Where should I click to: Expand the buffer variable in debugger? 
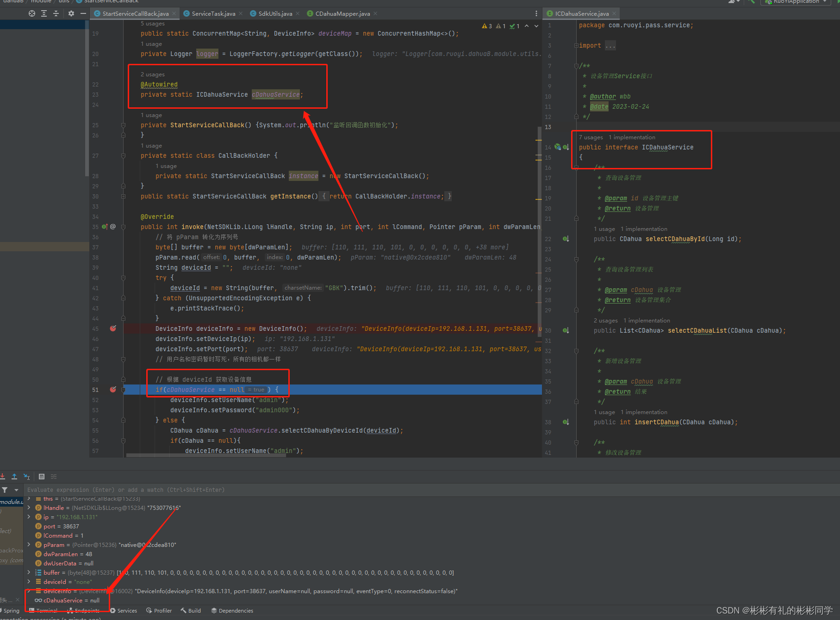(x=29, y=572)
